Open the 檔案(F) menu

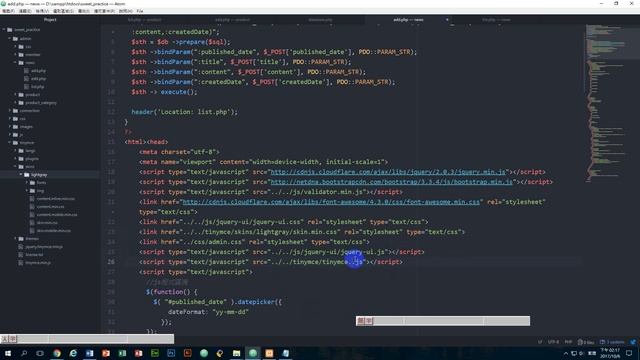8,11
